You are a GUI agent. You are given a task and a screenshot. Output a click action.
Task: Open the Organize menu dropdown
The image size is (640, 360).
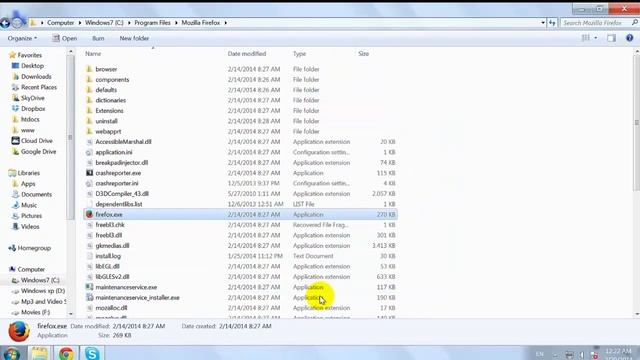click(22, 38)
